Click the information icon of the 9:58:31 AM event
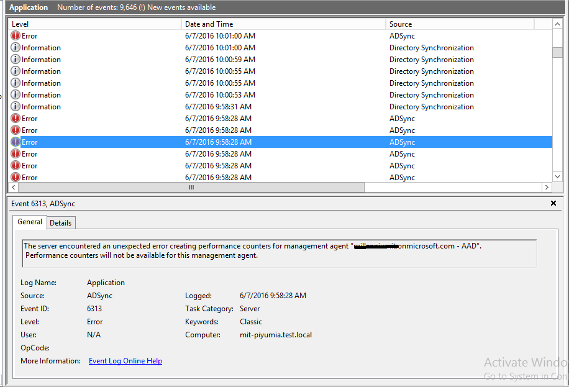The height and width of the screenshot is (392, 569). [16, 107]
